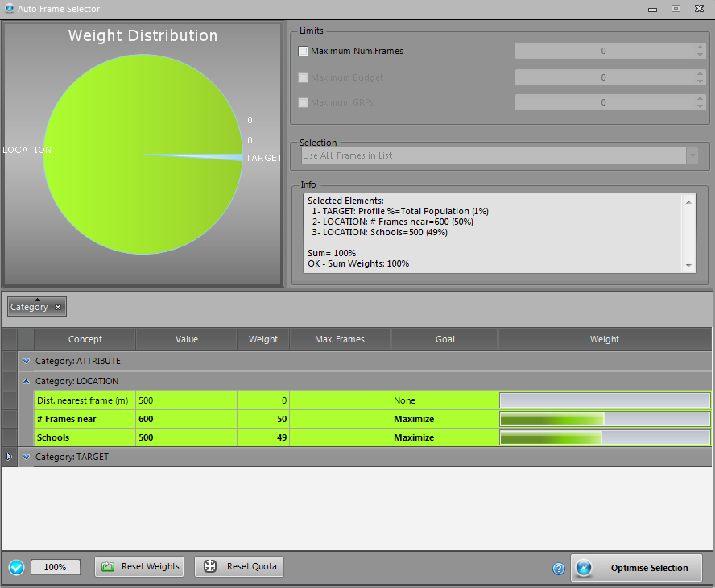Click the green LOCATION slice of the pie chart
715x588 pixels.
tap(121, 161)
